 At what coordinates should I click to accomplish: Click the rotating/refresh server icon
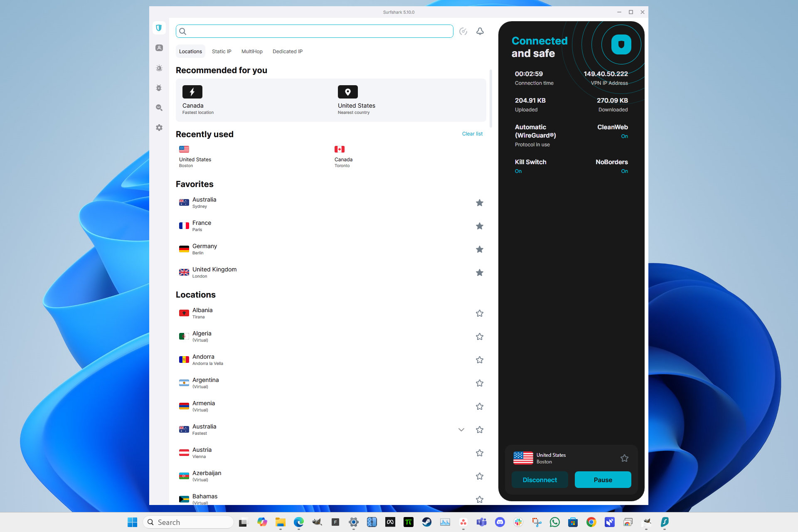(464, 32)
